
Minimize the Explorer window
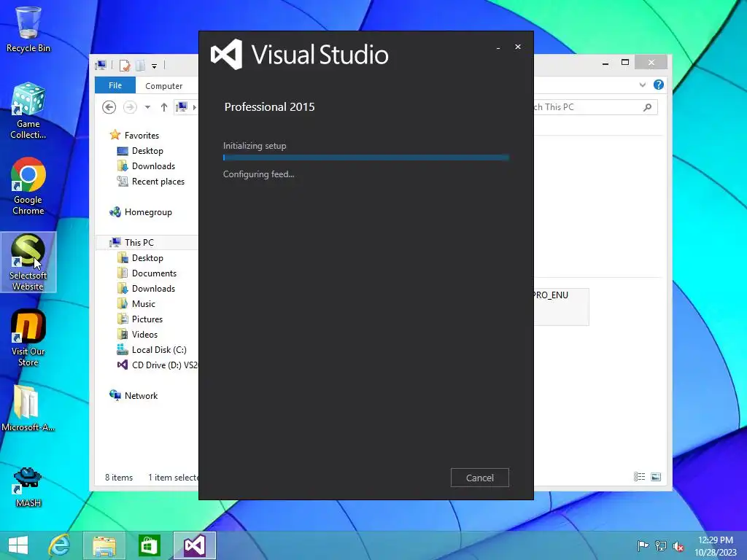605,63
